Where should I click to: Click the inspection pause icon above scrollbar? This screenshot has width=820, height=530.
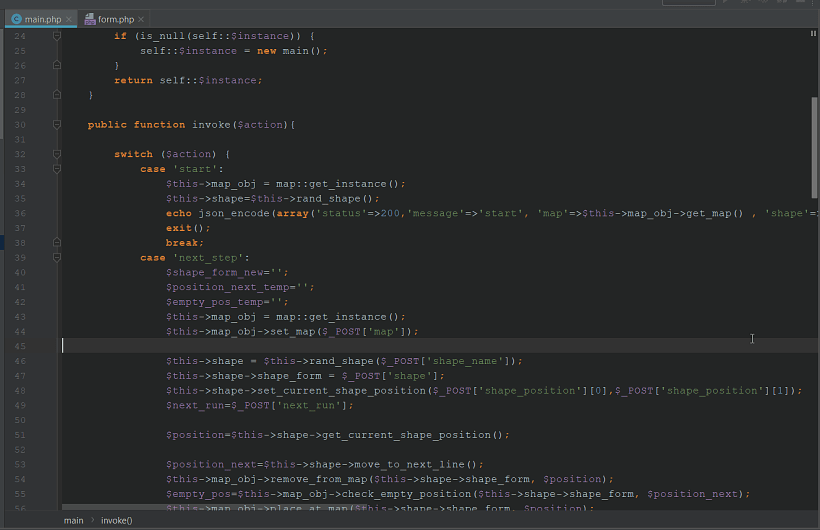coord(813,34)
